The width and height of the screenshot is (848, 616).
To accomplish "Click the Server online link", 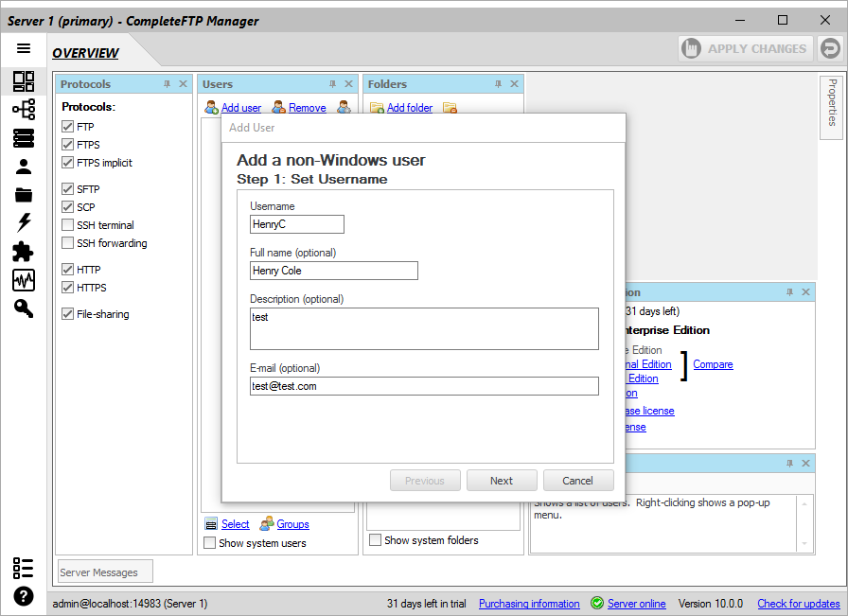I will pyautogui.click(x=637, y=603).
